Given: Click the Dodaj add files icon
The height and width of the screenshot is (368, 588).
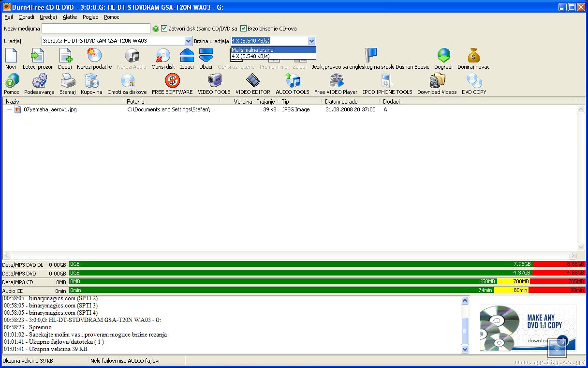Looking at the screenshot, I should coord(65,55).
